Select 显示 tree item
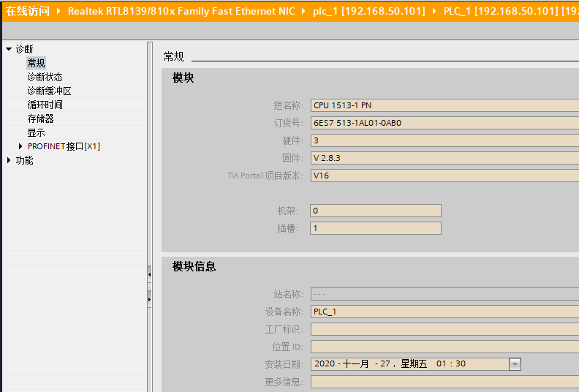This screenshot has width=579, height=392. pos(37,132)
